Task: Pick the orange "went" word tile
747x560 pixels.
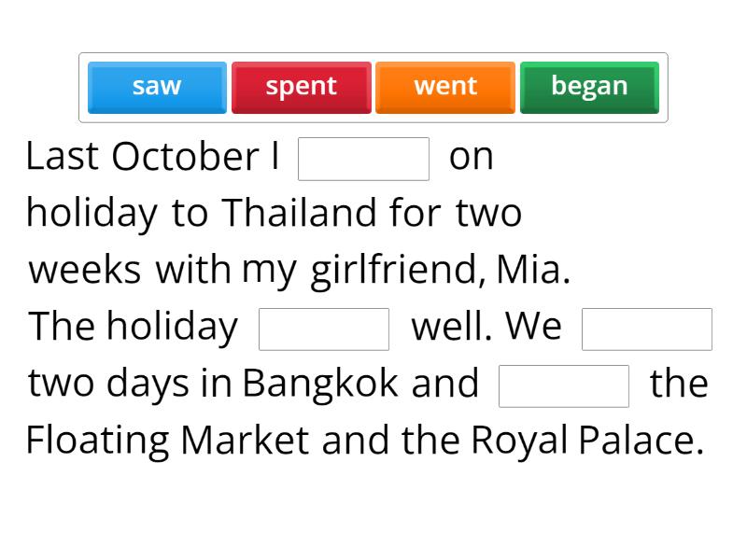Action: click(445, 87)
